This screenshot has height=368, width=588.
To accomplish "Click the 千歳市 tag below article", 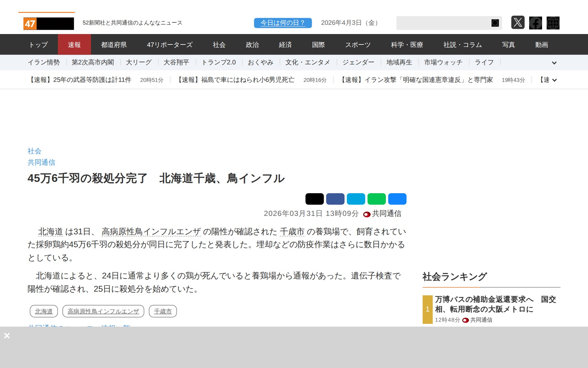I will tap(163, 311).
